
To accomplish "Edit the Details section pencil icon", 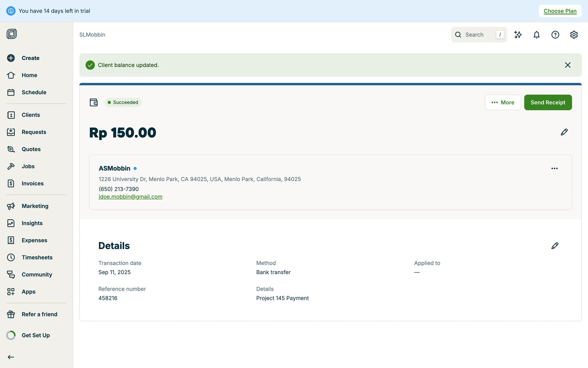I will tap(555, 246).
